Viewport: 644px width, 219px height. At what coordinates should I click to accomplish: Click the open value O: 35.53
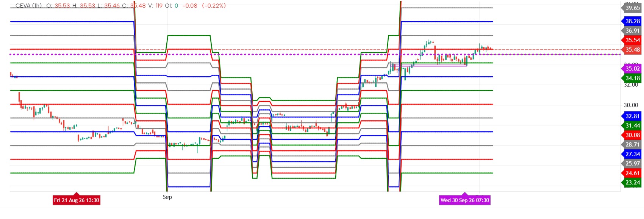(x=58, y=6)
